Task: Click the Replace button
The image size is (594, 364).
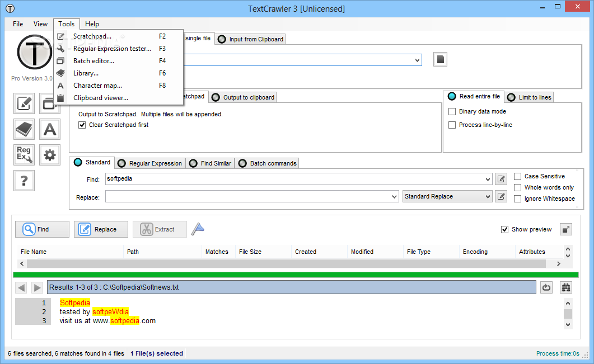Action: [101, 229]
